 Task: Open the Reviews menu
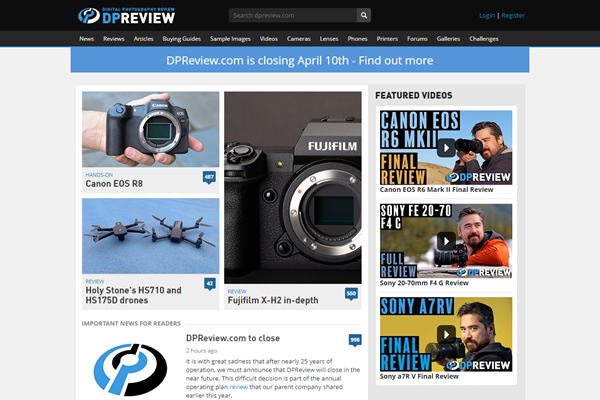click(114, 39)
